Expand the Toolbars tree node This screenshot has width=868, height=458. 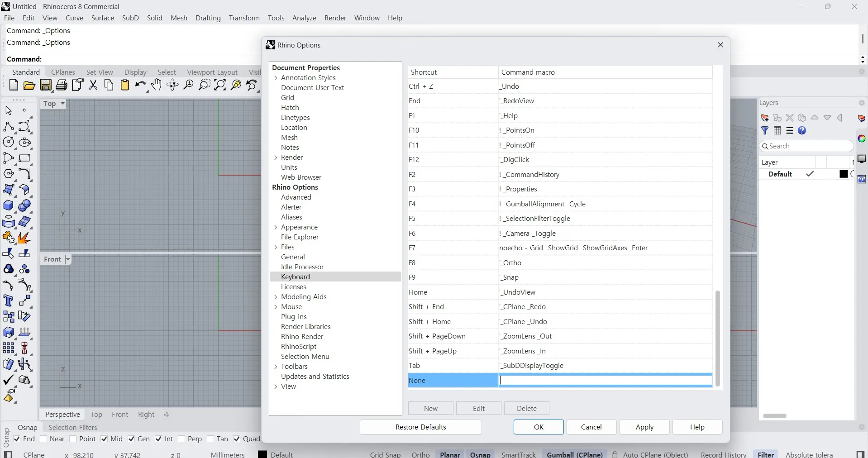tap(276, 367)
